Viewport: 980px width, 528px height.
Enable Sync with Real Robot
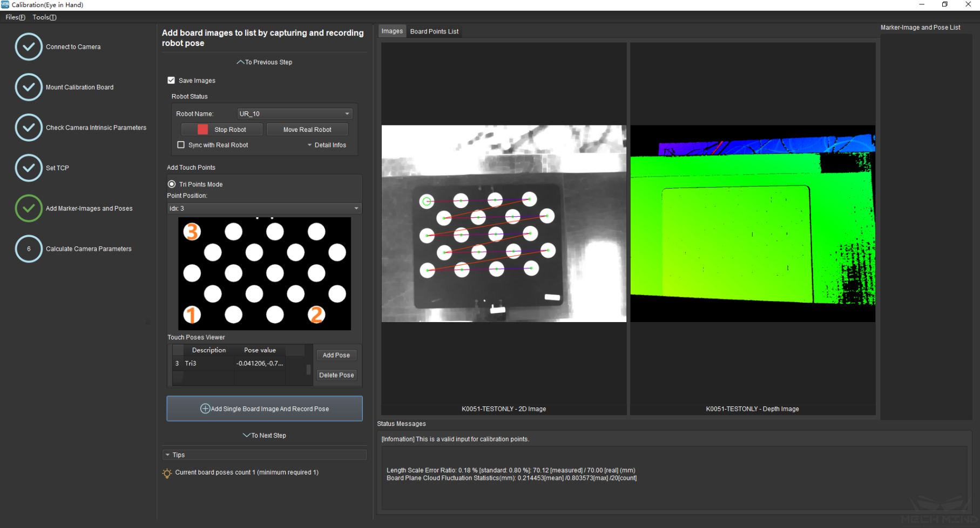click(x=181, y=145)
